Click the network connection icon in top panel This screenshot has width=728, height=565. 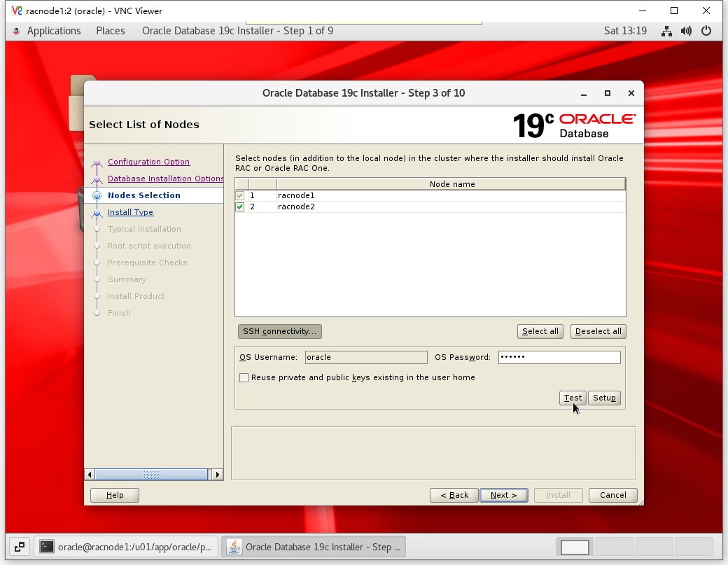tap(666, 31)
